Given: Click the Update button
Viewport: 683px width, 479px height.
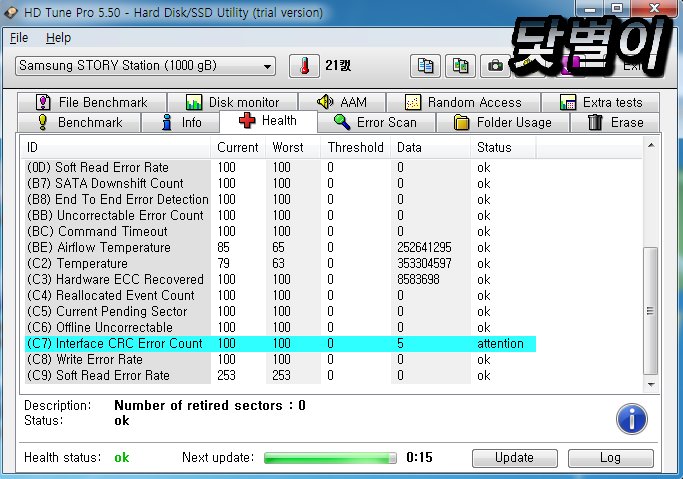Looking at the screenshot, I should pos(515,458).
